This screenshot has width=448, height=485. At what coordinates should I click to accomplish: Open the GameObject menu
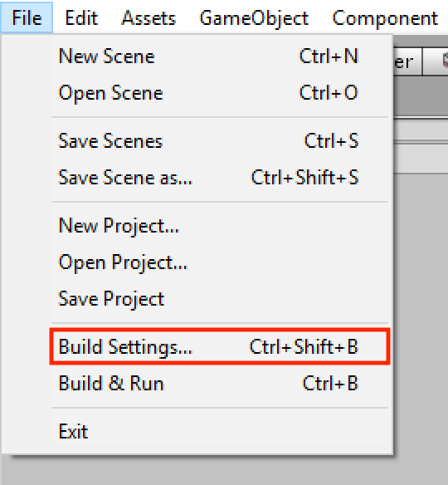254,18
